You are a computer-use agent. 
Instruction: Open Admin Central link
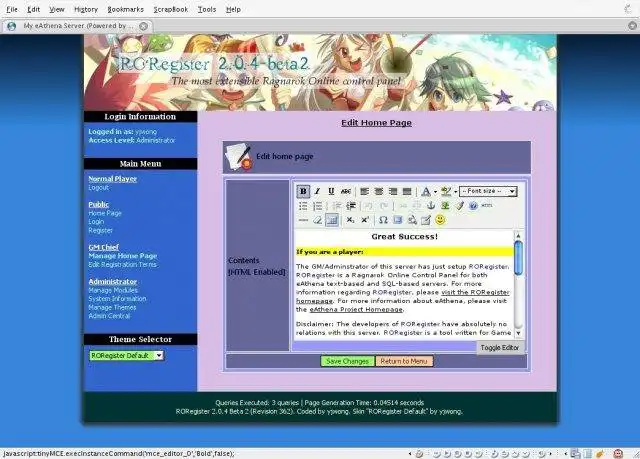coord(109,316)
